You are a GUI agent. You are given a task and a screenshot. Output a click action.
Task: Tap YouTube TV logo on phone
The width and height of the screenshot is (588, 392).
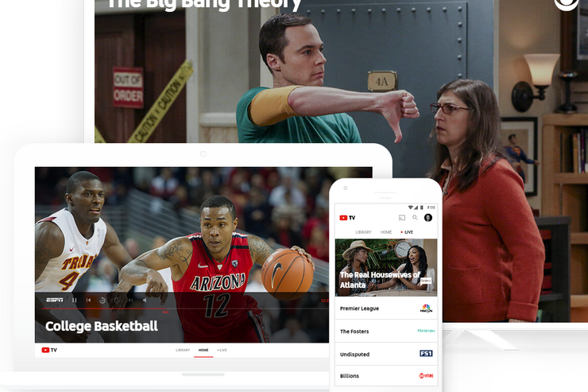[347, 218]
